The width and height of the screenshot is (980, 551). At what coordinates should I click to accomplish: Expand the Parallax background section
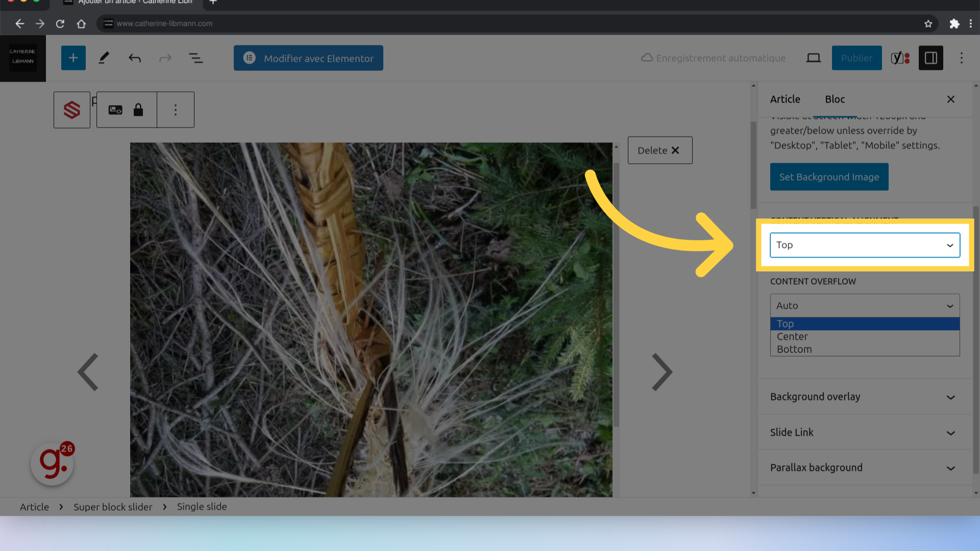click(x=865, y=467)
